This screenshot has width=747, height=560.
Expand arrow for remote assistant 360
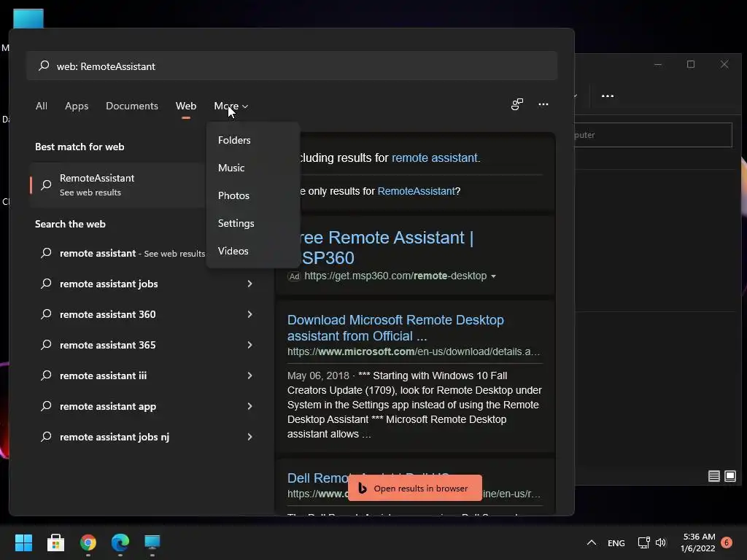tap(249, 314)
